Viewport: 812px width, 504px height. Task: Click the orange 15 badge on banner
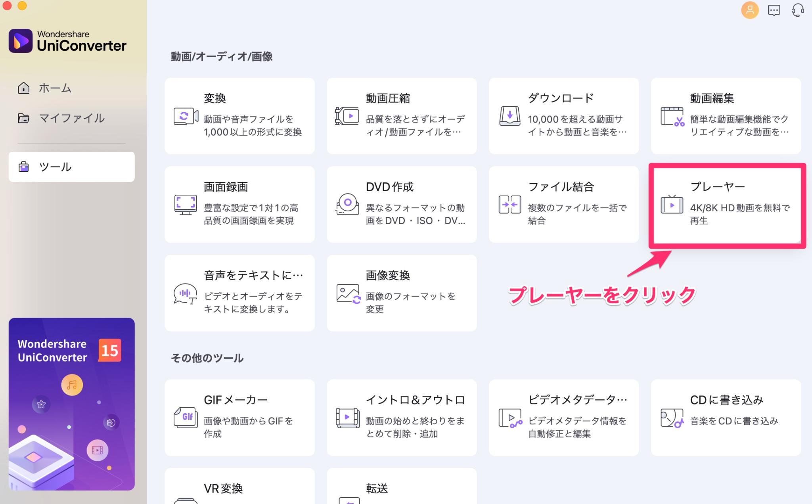click(x=109, y=350)
